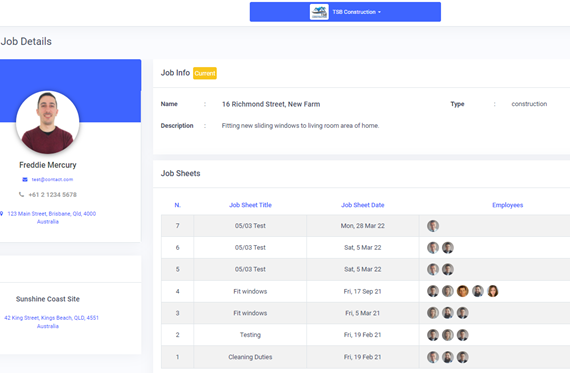This screenshot has width=570, height=373.
Task: Click the Sat, 5 Mar 22 date in row 5
Action: click(362, 269)
